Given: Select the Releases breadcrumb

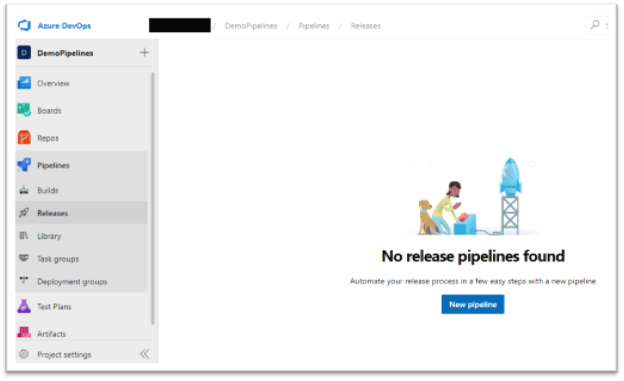Looking at the screenshot, I should tap(366, 26).
